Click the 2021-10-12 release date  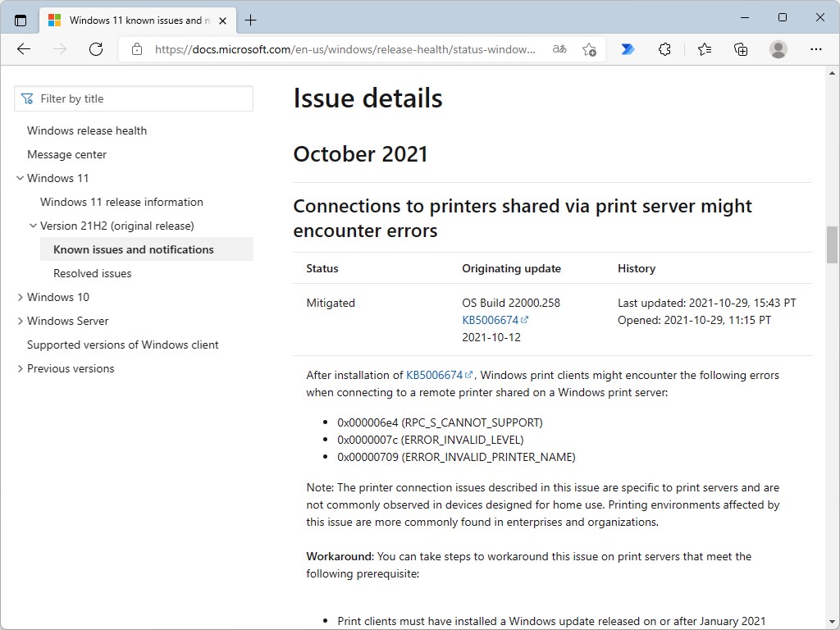click(x=491, y=337)
